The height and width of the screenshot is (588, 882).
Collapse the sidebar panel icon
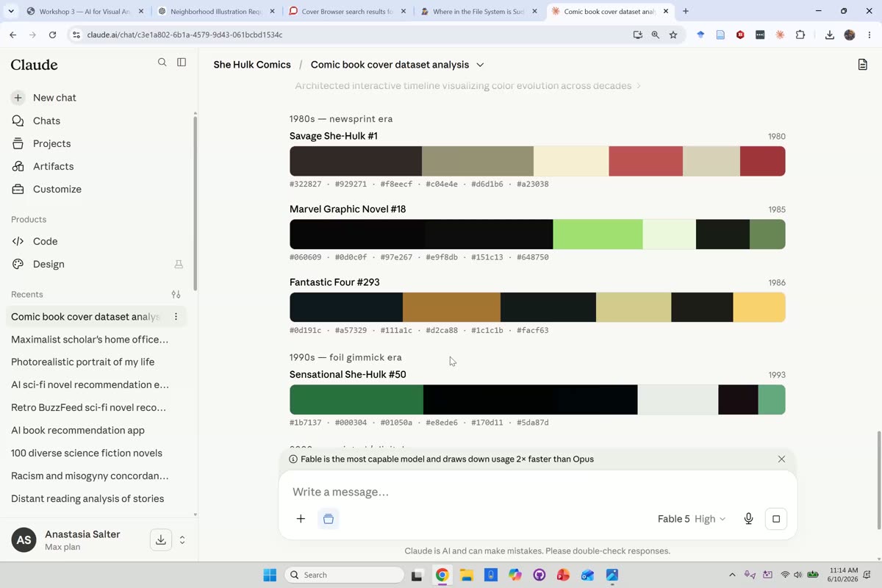(182, 62)
